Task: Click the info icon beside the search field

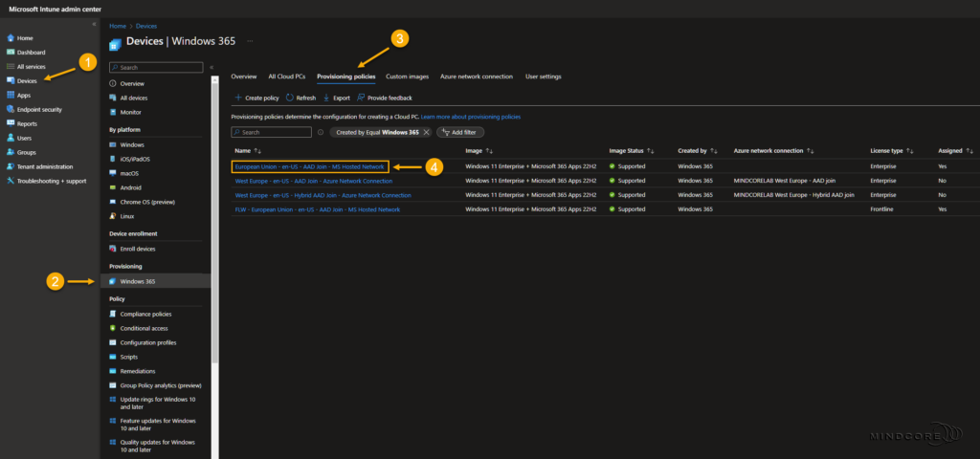Action: point(321,132)
